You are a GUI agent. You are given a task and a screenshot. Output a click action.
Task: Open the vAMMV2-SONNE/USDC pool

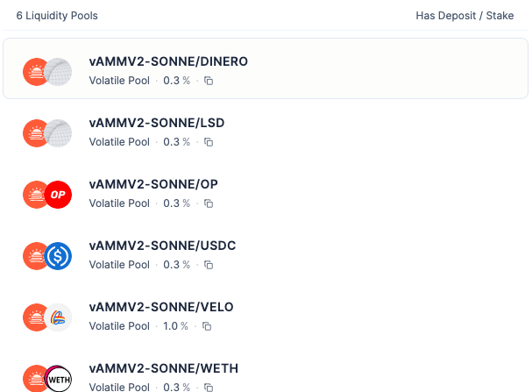pyautogui.click(x=162, y=246)
